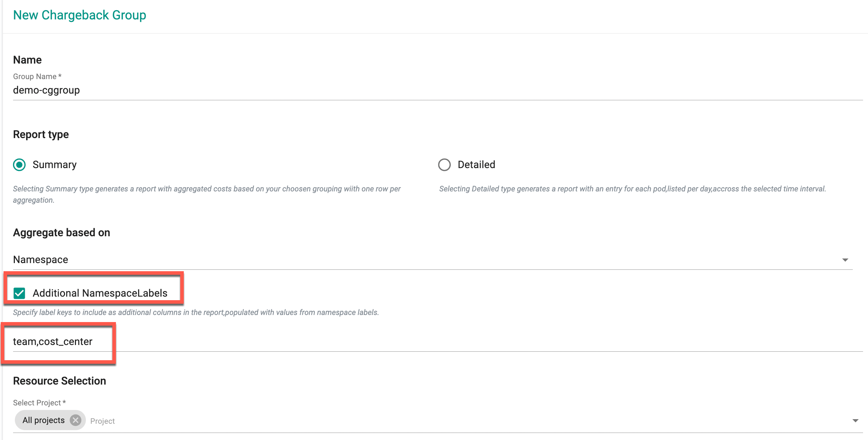Expand the Select Project dropdown arrow
The image size is (868, 440).
[855, 421]
